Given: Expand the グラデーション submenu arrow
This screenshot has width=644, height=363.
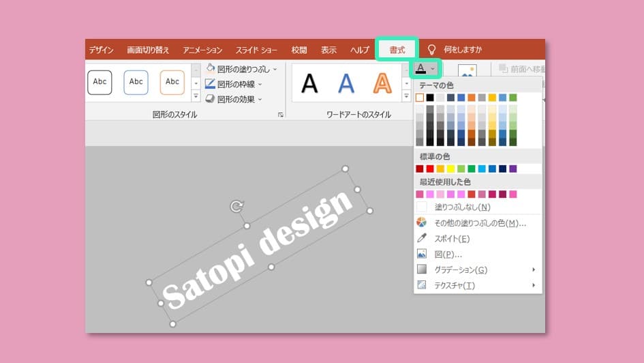Looking at the screenshot, I should 534,270.
